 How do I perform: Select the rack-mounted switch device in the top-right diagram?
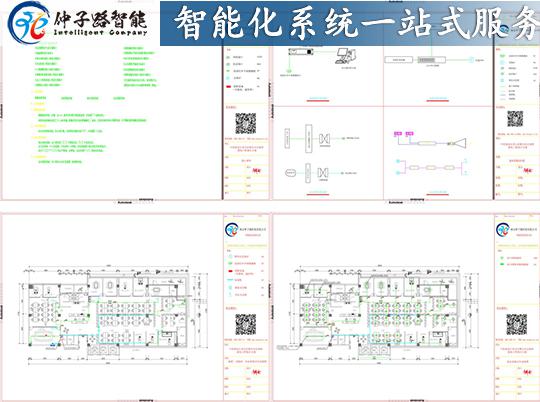pyautogui.click(x=432, y=60)
